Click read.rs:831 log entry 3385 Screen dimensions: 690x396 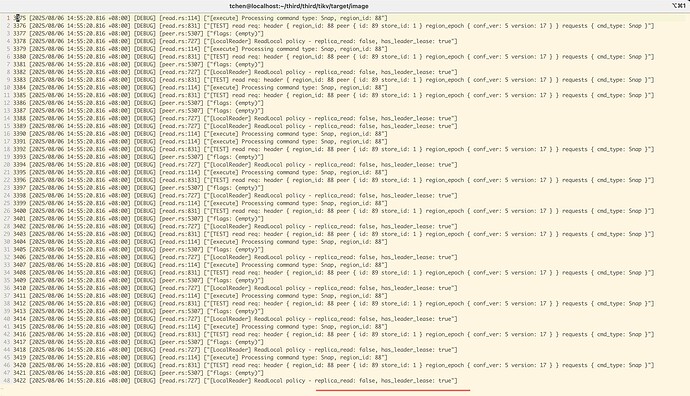point(334,95)
